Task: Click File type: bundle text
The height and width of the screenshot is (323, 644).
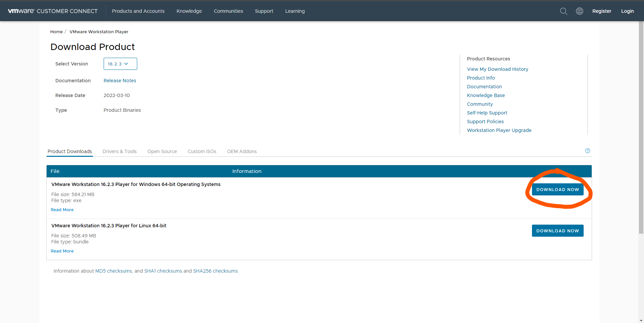Action: click(x=70, y=242)
